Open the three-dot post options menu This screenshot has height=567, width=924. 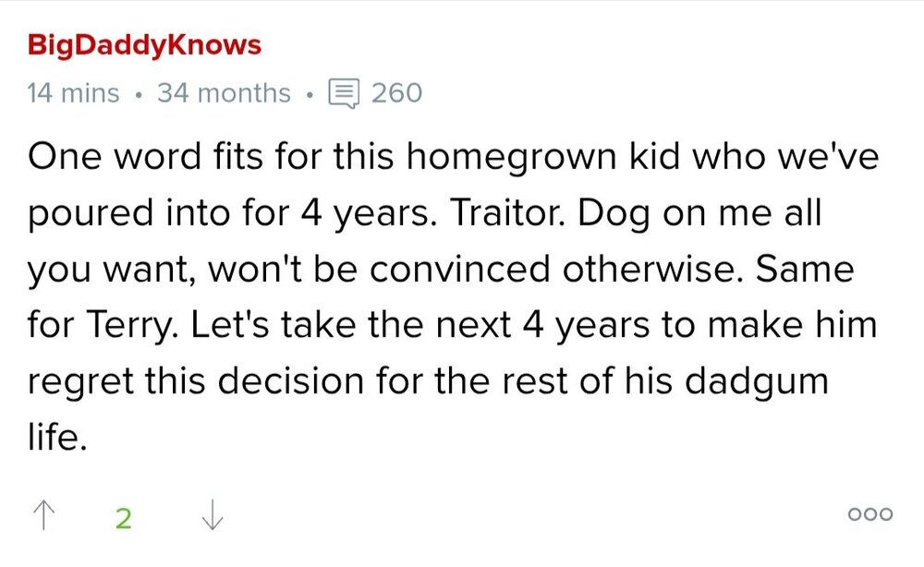coord(873,515)
